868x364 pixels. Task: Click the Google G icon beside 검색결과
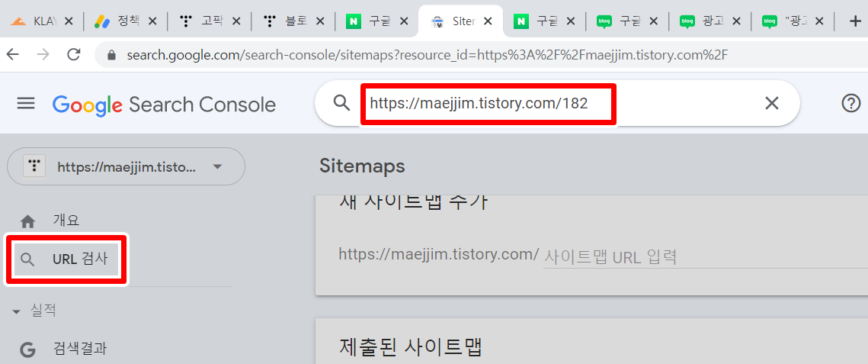[x=27, y=350]
